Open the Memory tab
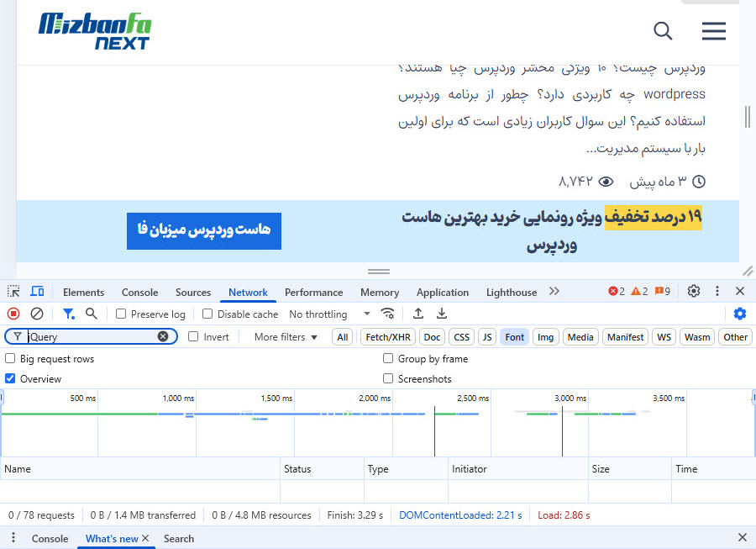Image resolution: width=756 pixels, height=549 pixels. pyautogui.click(x=380, y=293)
